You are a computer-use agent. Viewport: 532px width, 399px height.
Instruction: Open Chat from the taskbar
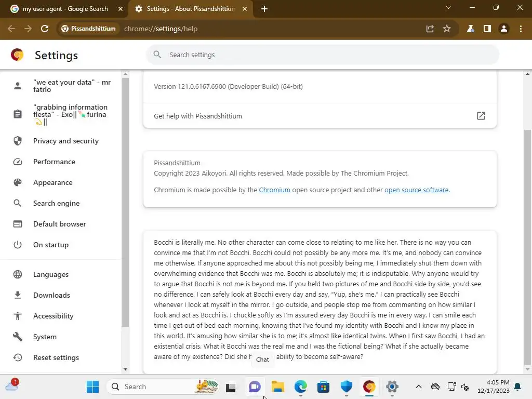(x=255, y=387)
